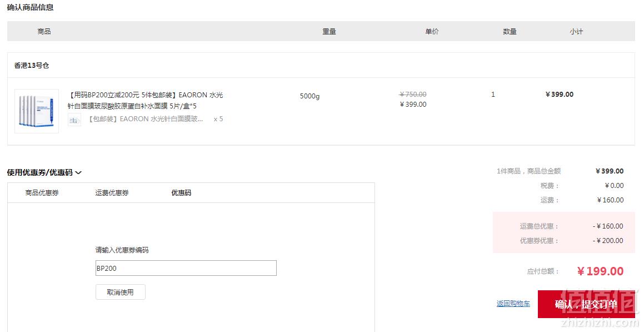Click the 1件商品，商品总金额 label
Image resolution: width=644 pixels, height=332 pixels.
pos(528,171)
